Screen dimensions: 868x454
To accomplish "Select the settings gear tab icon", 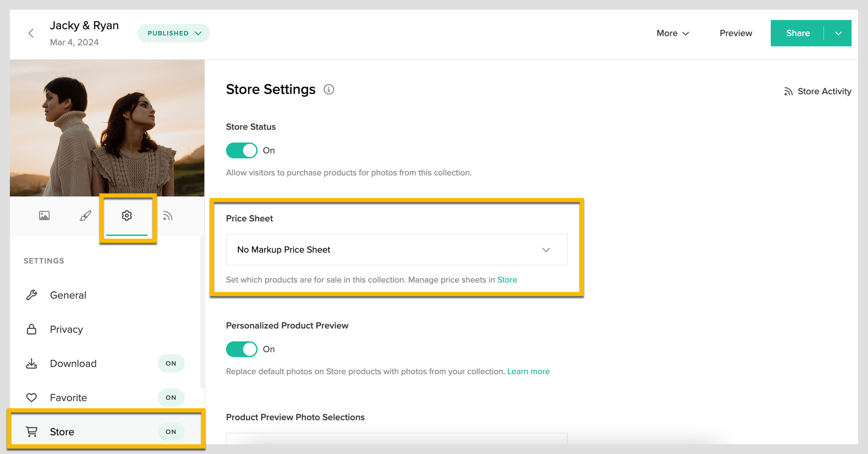I will (x=127, y=216).
